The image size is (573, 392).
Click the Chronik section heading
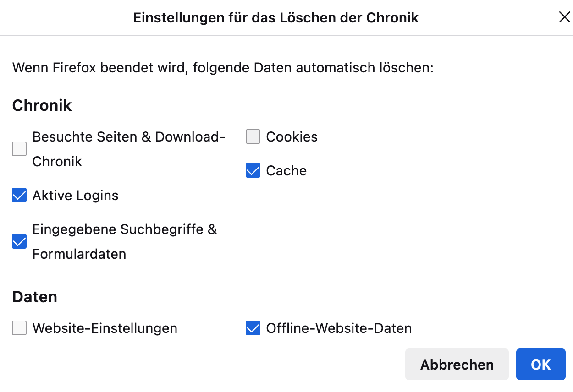[42, 105]
